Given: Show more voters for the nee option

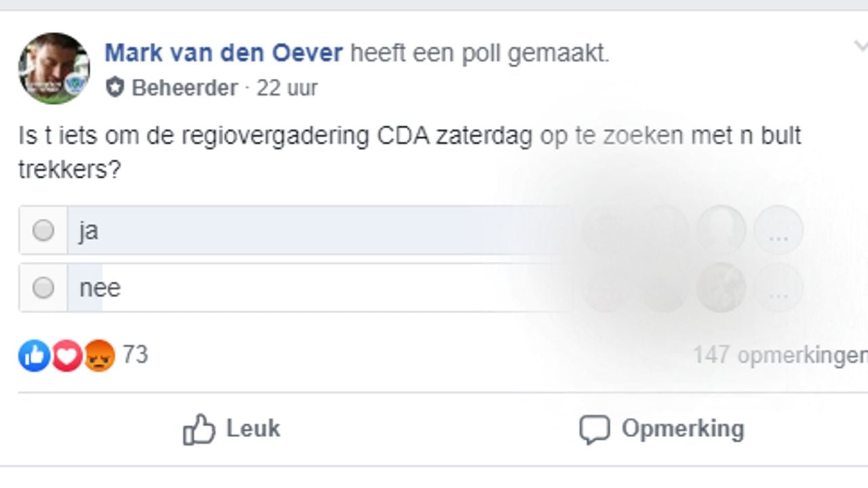Looking at the screenshot, I should [x=778, y=288].
